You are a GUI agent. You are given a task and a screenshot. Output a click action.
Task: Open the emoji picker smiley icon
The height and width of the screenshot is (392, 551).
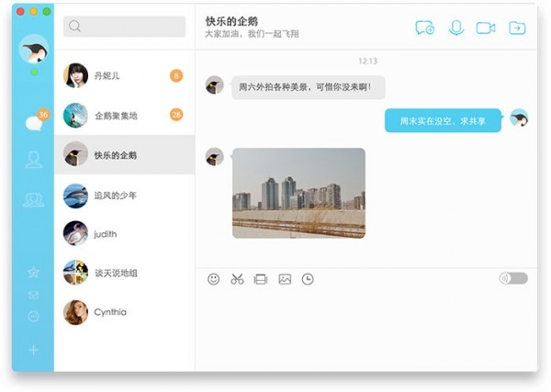(x=214, y=279)
